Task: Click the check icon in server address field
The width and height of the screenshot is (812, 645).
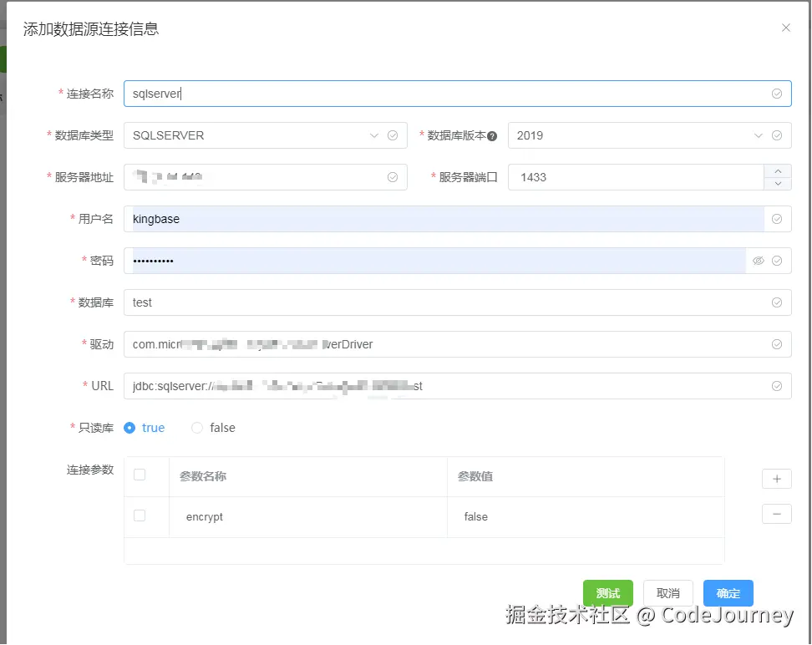Action: tap(393, 177)
